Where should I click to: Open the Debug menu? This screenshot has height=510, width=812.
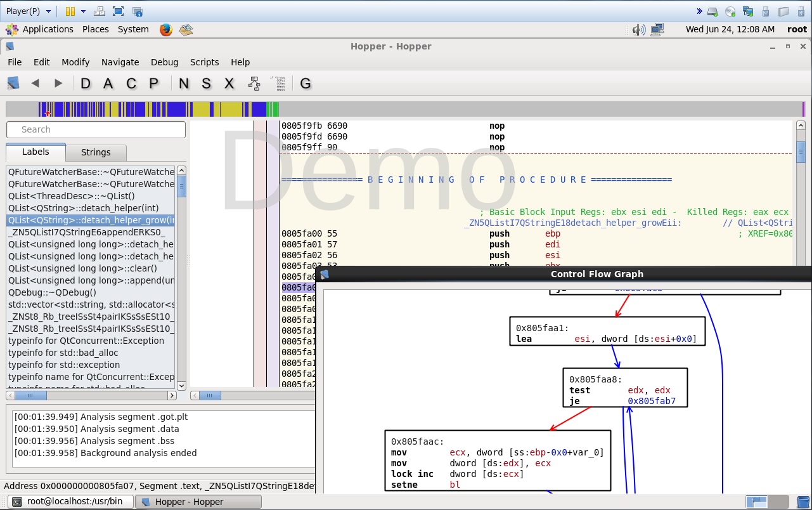(165, 62)
